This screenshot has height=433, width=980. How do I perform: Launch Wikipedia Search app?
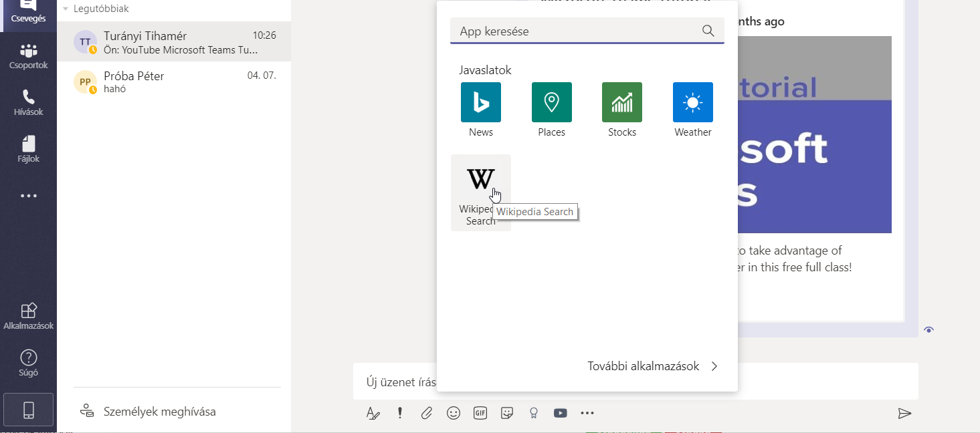pos(480,180)
